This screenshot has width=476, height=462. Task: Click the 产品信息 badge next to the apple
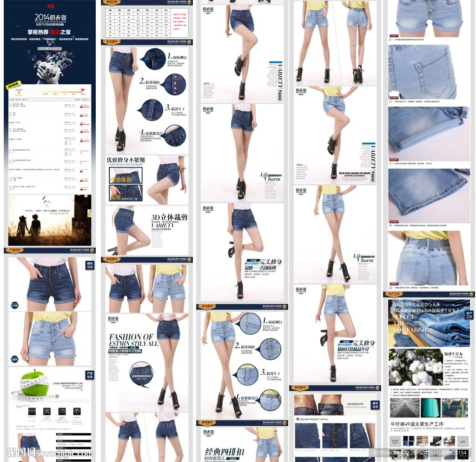pos(90,375)
